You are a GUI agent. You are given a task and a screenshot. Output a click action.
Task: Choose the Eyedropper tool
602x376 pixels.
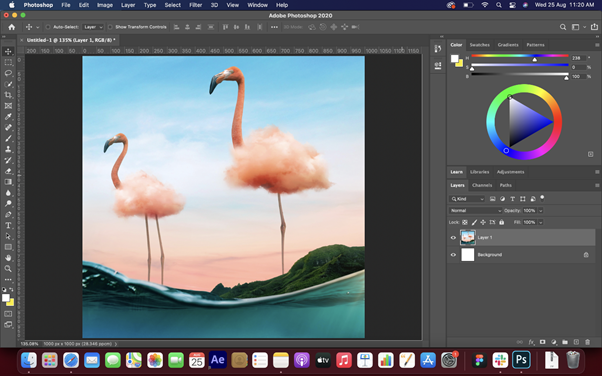(8, 116)
